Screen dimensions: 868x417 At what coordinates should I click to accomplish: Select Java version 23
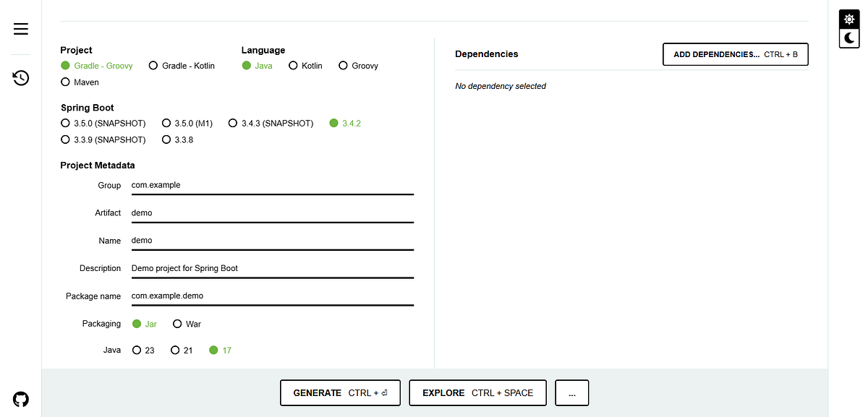click(x=137, y=350)
